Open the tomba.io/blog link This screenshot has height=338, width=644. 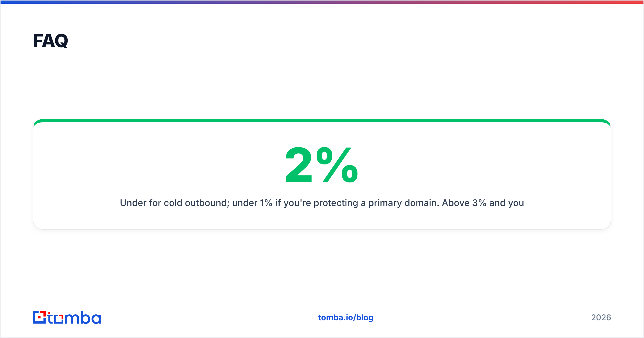pos(346,318)
